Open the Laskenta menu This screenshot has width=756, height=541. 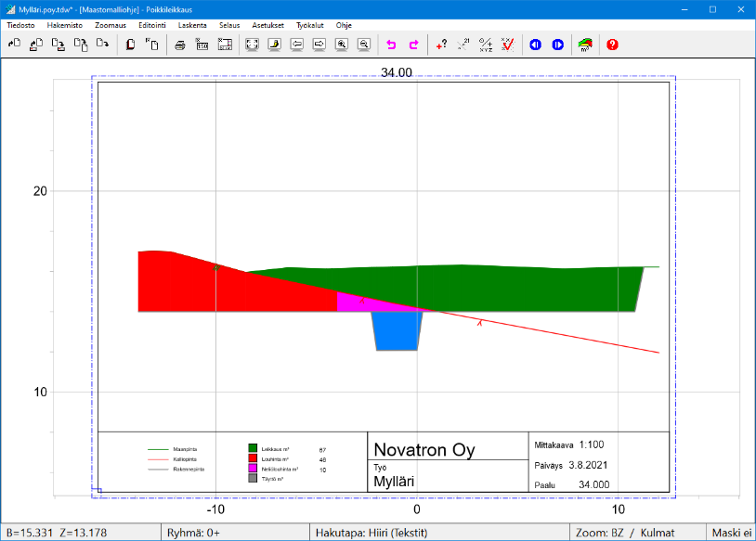(x=193, y=25)
